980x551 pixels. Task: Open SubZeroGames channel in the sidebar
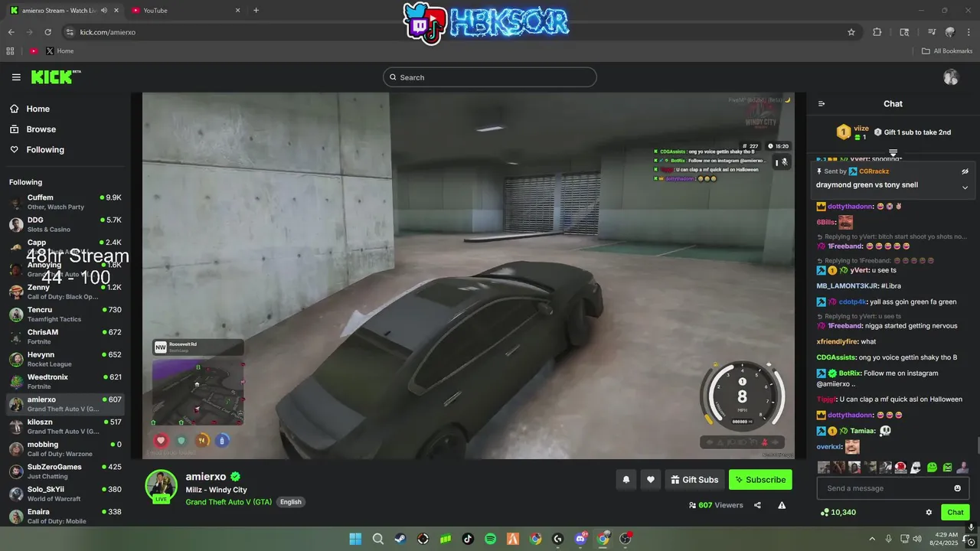pos(65,471)
